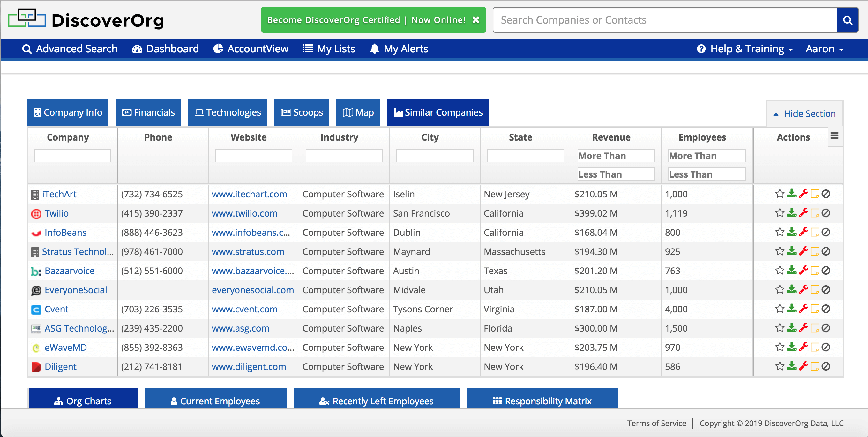Visit everyonesocial.com link
Image resolution: width=868 pixels, height=437 pixels.
click(253, 290)
